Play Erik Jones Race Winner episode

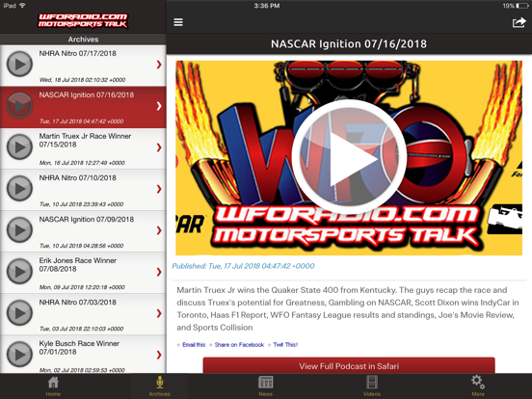point(19,271)
